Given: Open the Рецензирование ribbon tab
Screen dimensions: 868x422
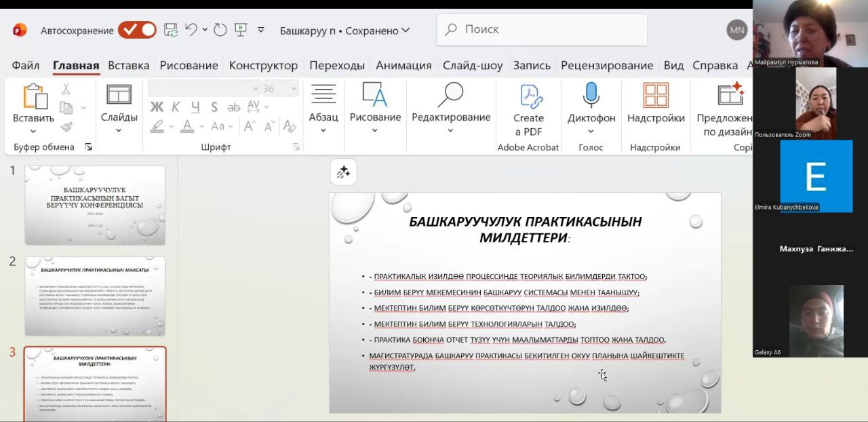Looking at the screenshot, I should (x=607, y=65).
